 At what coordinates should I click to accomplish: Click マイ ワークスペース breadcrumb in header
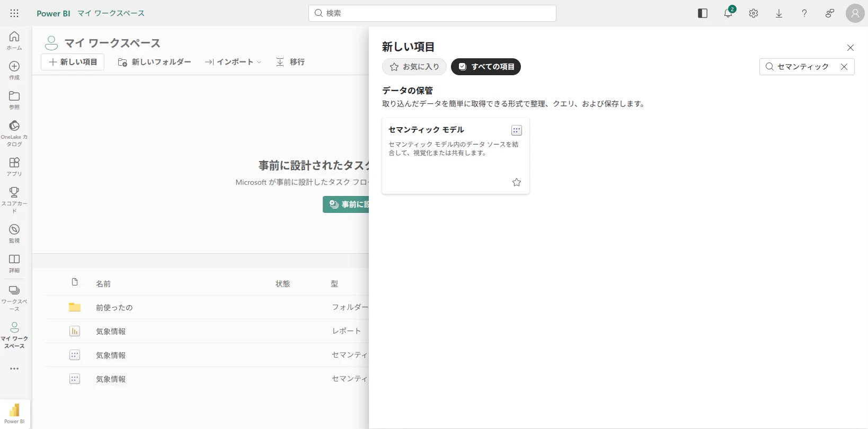point(111,13)
